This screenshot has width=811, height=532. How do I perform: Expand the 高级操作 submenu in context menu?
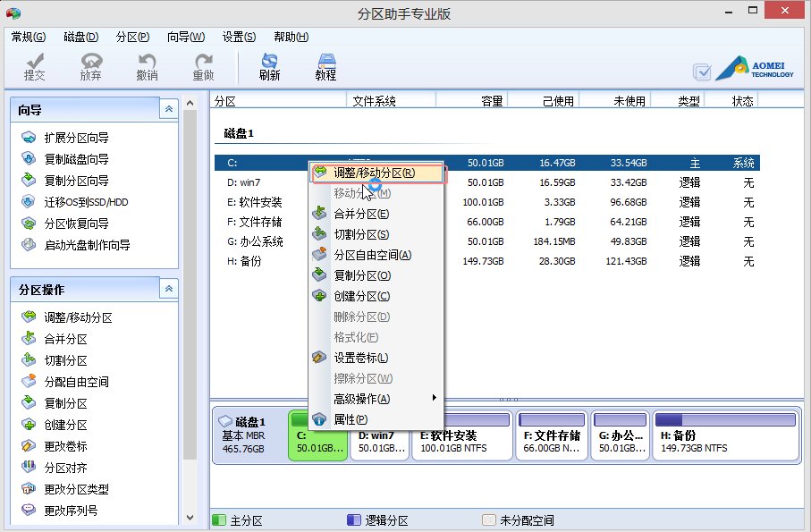tap(361, 399)
